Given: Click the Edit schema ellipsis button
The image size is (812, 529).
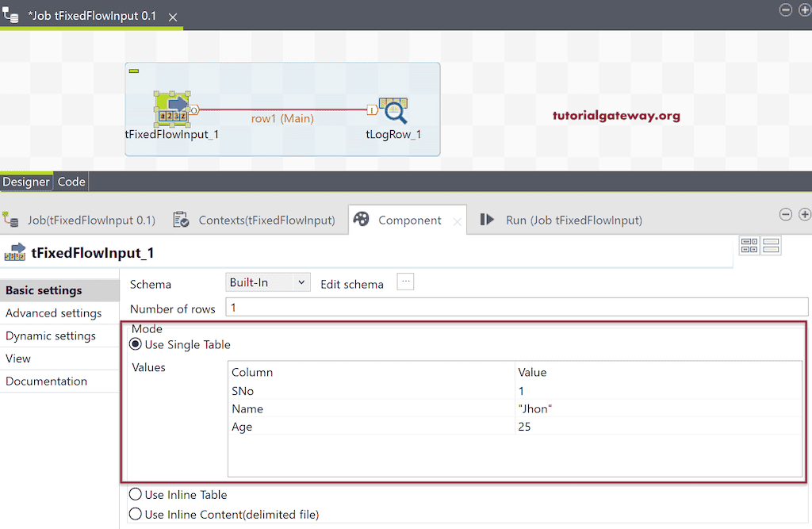Looking at the screenshot, I should point(405,282).
